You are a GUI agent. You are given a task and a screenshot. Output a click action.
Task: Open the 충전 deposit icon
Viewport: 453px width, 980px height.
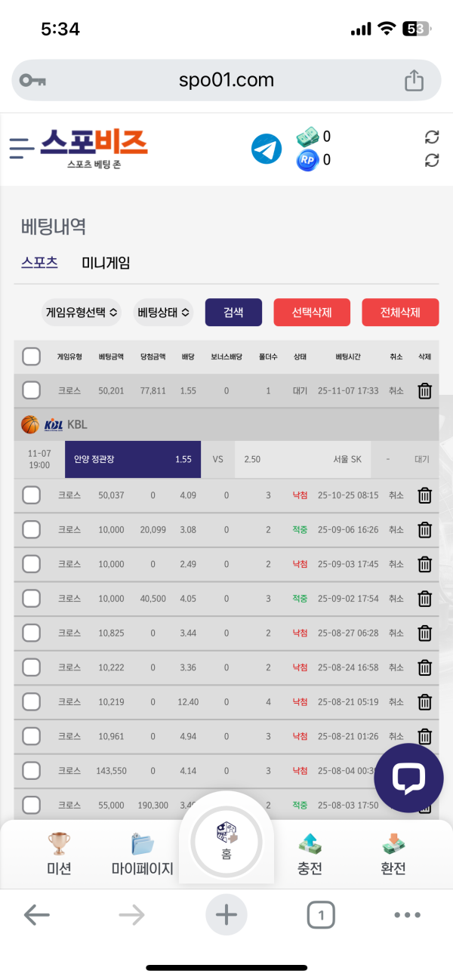tap(310, 853)
